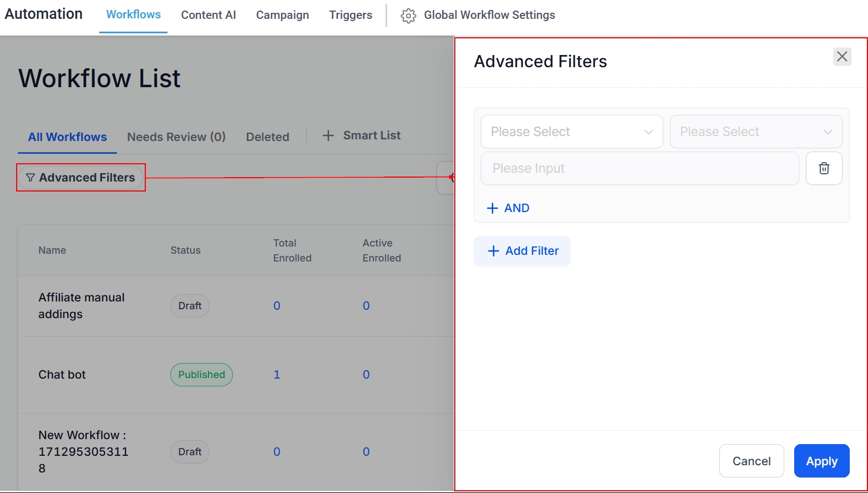Open the Global Workflow Settings gear icon
This screenshot has width=868, height=493.
pyautogui.click(x=408, y=16)
